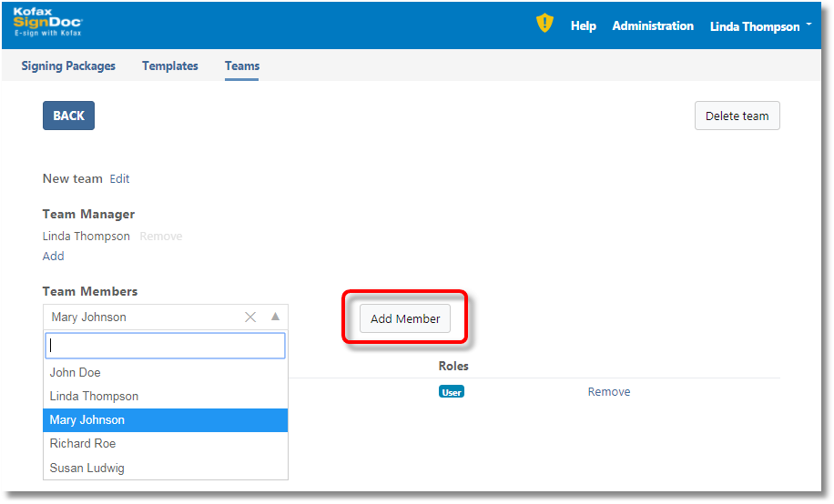Click the Delete team button
Screen dimensions: 834x504
click(x=737, y=116)
